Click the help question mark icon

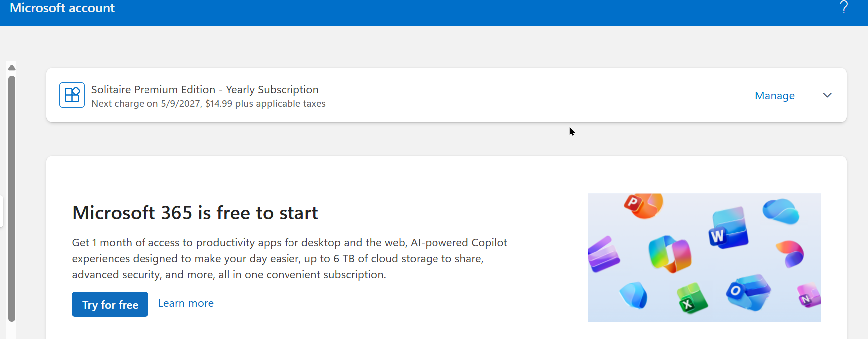click(843, 7)
